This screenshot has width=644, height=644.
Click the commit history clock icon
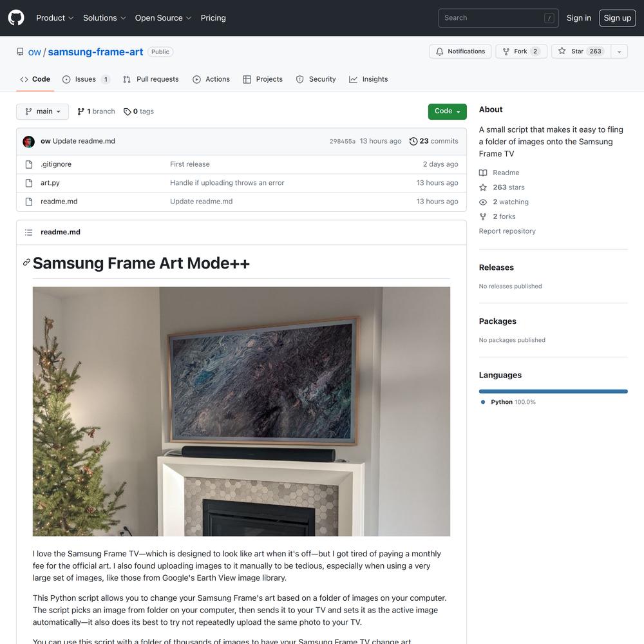click(413, 141)
